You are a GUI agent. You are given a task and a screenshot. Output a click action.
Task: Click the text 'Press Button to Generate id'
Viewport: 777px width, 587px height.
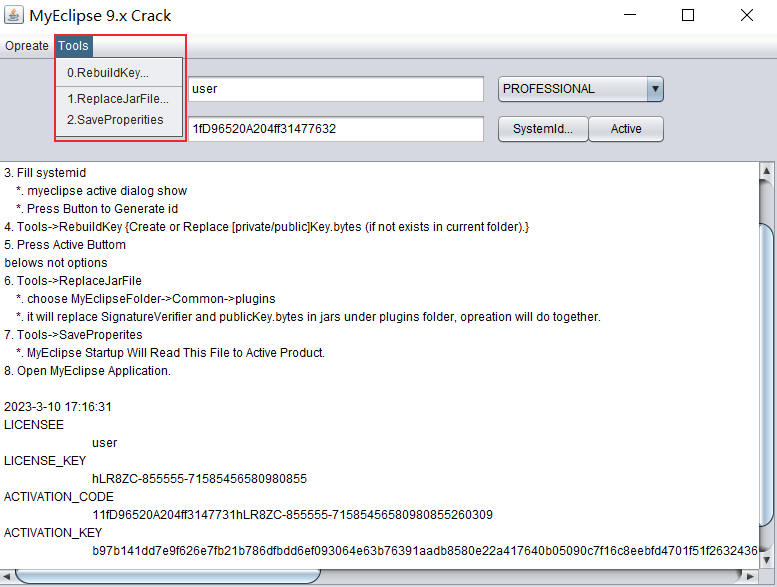click(102, 209)
